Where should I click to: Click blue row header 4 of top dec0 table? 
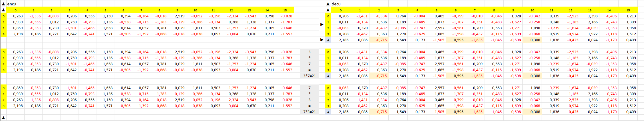pyautogui.click(x=328, y=40)
